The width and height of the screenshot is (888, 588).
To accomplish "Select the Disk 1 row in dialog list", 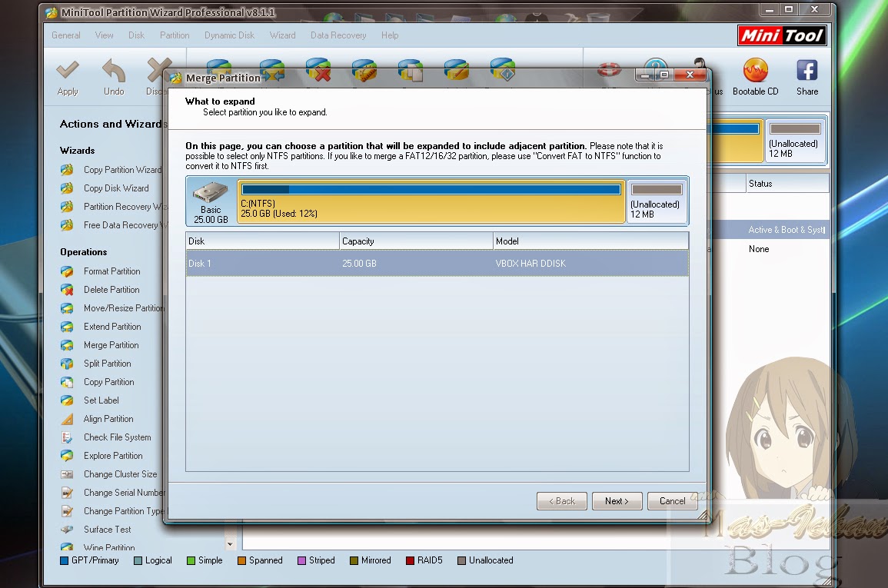I will pyautogui.click(x=437, y=264).
